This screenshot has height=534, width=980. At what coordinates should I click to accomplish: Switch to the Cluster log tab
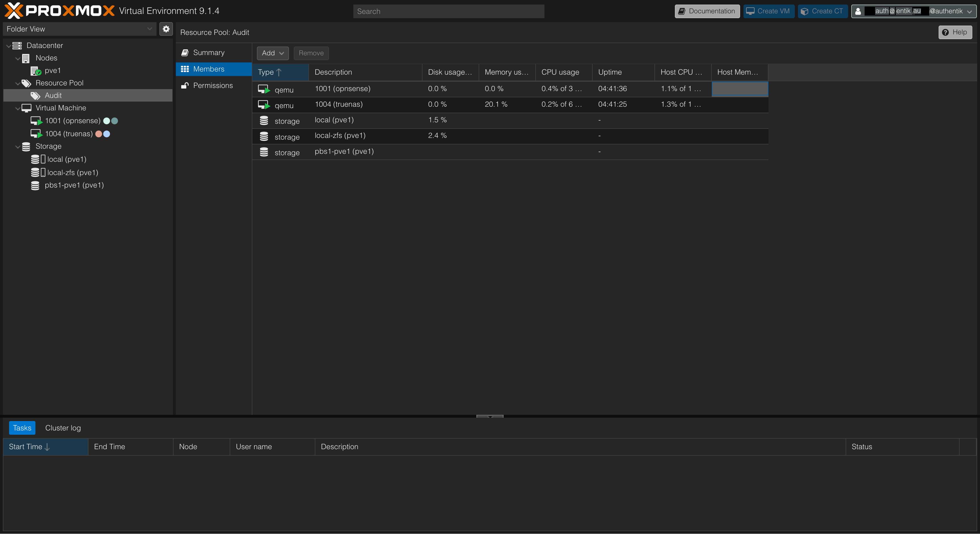[x=63, y=428]
